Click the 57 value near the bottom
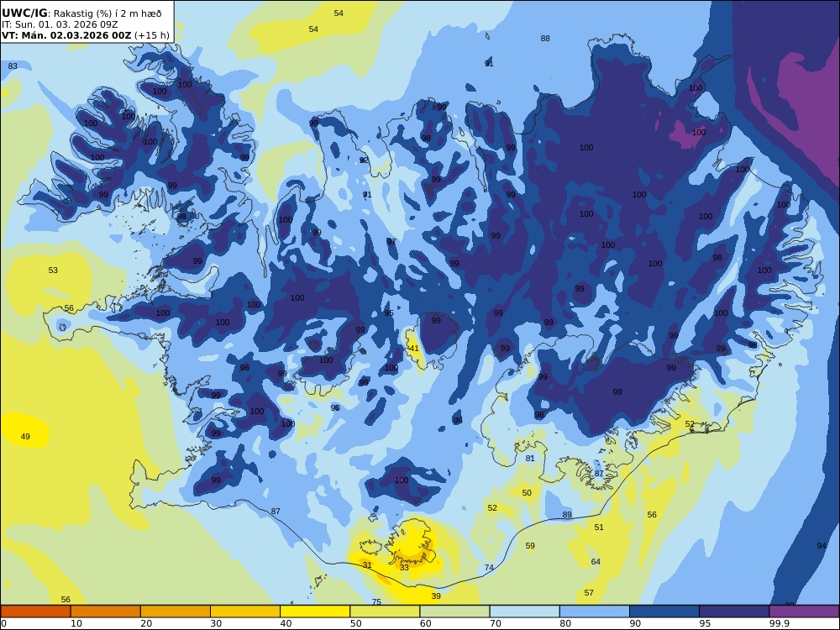Screen dimensions: 840x630 point(589,592)
